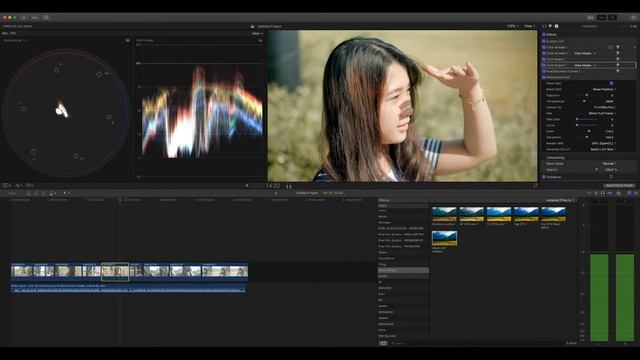This screenshot has width=640, height=360.
Task: Open timeline tool selector dropdown arrow
Action: point(68,193)
